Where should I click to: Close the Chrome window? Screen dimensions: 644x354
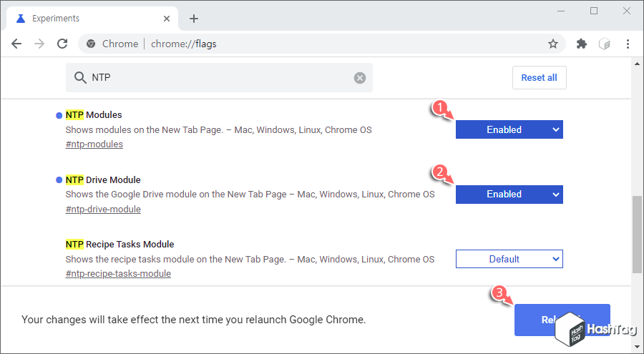627,11
